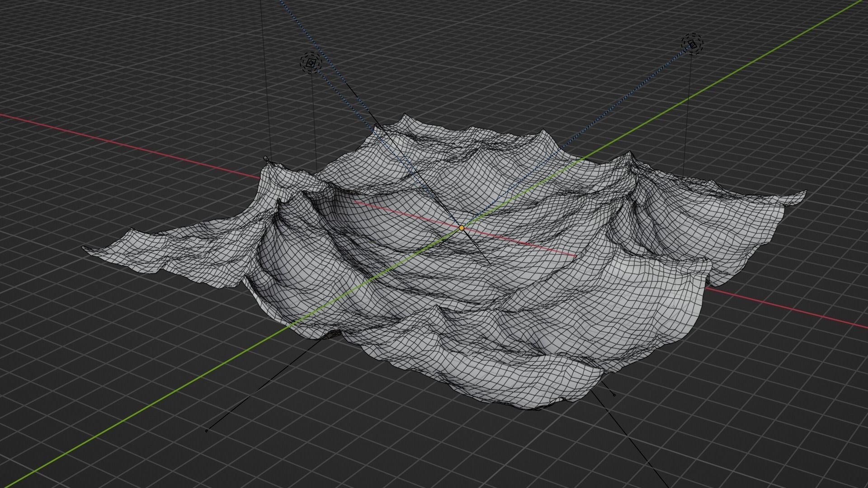Screen dimensions: 868x488
Task: Select the light object above the terrain's left peak
Action: click(x=311, y=64)
